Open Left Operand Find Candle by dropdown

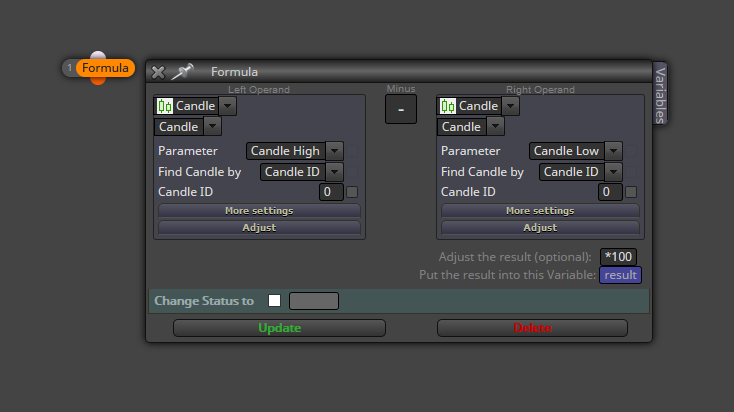[334, 172]
